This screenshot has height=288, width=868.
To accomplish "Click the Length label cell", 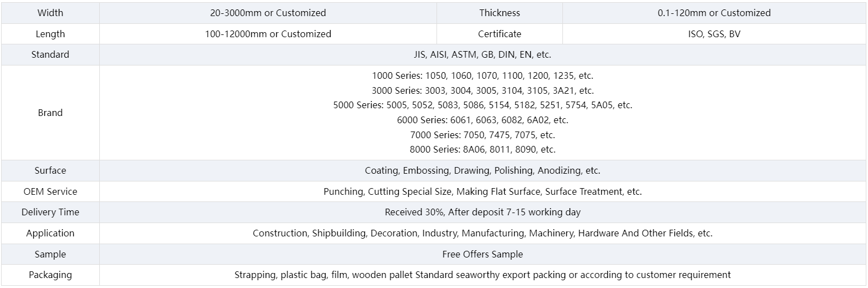I will click(x=50, y=34).
